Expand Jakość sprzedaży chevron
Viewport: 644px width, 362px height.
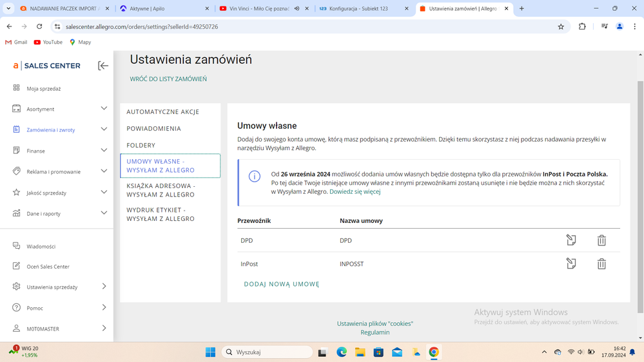[104, 192]
